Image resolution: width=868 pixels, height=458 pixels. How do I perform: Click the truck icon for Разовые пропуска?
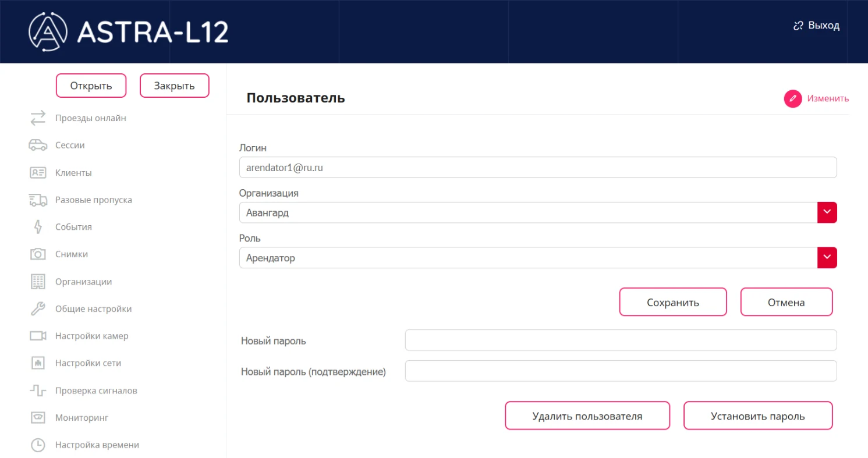click(38, 200)
